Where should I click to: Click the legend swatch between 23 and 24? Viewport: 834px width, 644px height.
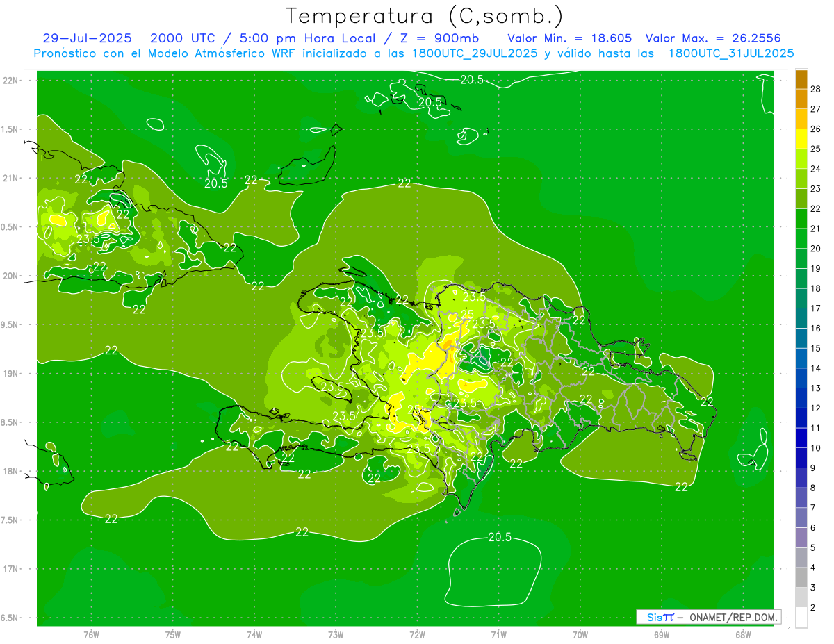(x=801, y=179)
